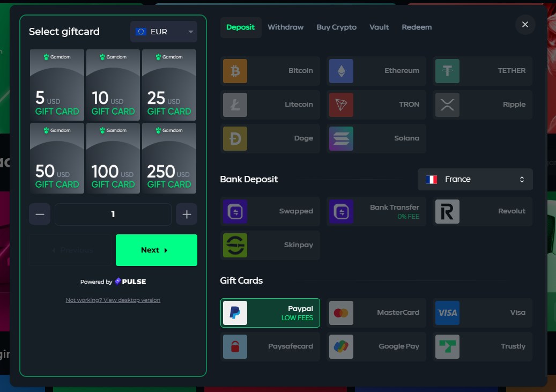
Task: Select the Paysafecard lock icon
Action: [235, 346]
